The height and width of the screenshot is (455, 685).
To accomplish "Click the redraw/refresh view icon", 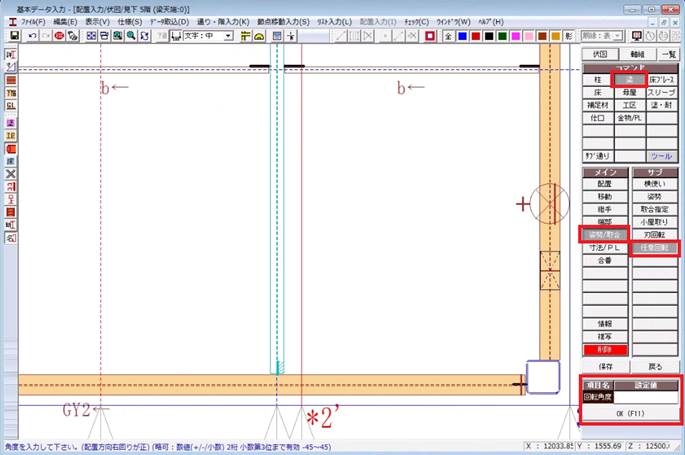I will click(144, 36).
